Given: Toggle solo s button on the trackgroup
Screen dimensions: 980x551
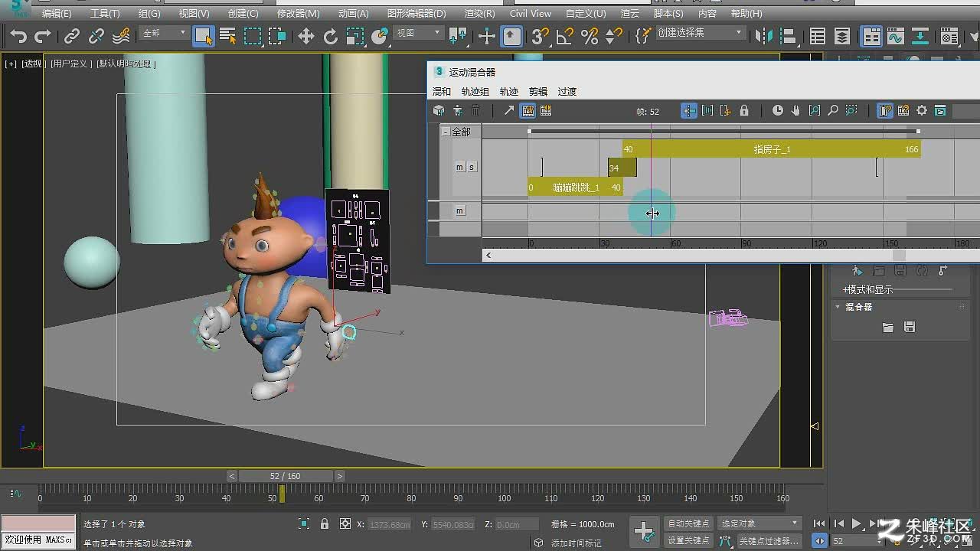Looking at the screenshot, I should tap(472, 167).
